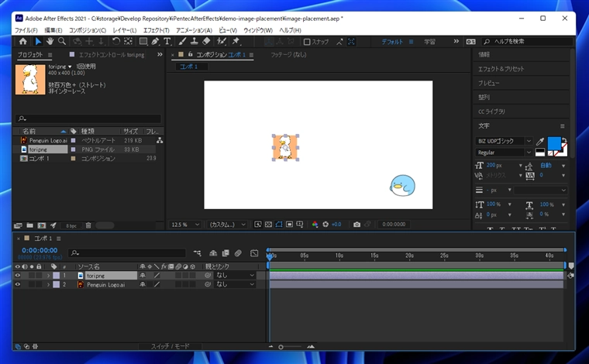The width and height of the screenshot is (589, 364).
Task: Hide the tori.png layer with eye toggle
Action: click(17, 276)
